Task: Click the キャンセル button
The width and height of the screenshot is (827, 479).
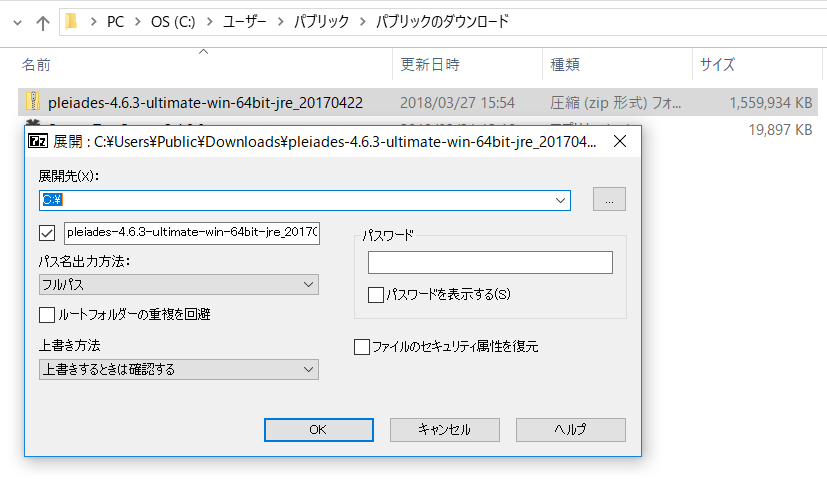Action: pyautogui.click(x=445, y=430)
